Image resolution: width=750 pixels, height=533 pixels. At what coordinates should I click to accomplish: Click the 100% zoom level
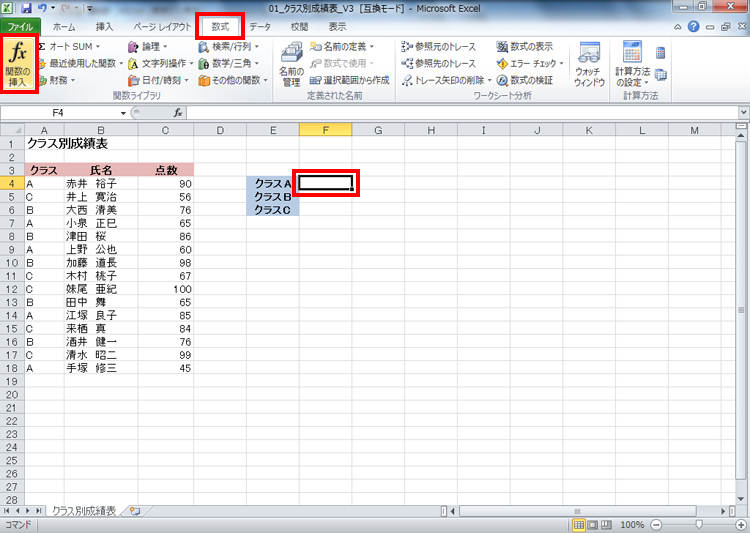coord(632,525)
